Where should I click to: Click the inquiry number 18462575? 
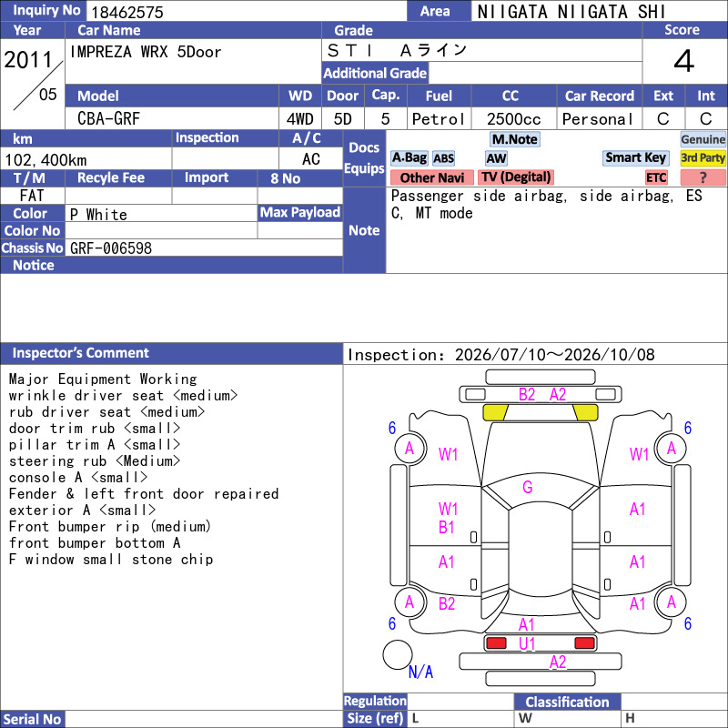[x=127, y=12]
